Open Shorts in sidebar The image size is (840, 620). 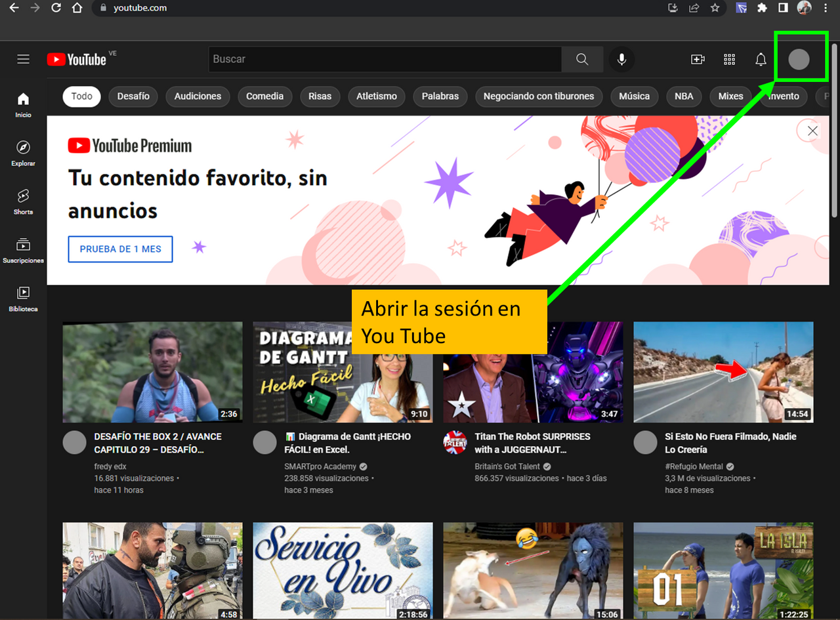click(x=24, y=202)
